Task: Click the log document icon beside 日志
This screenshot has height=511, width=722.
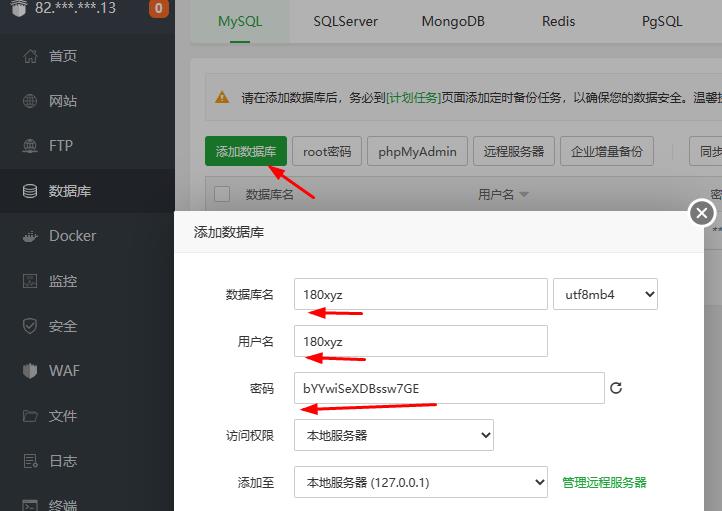Action: pyautogui.click(x=30, y=461)
